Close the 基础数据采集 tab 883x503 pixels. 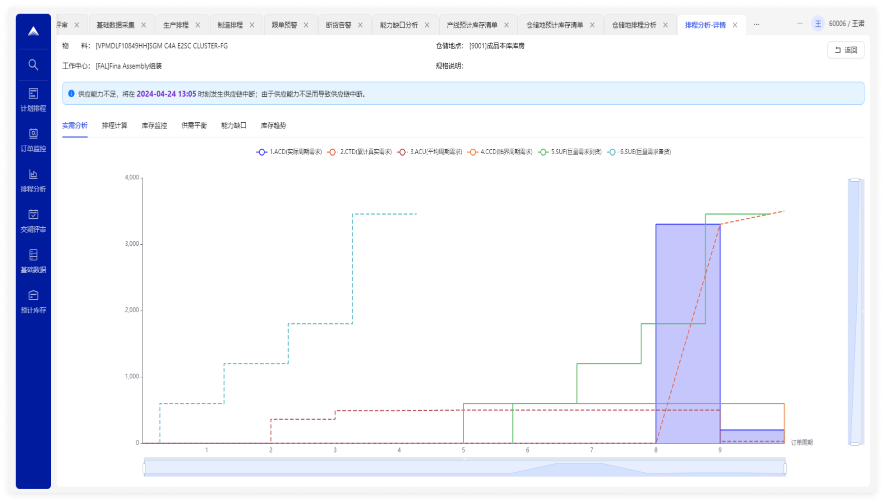tap(144, 25)
